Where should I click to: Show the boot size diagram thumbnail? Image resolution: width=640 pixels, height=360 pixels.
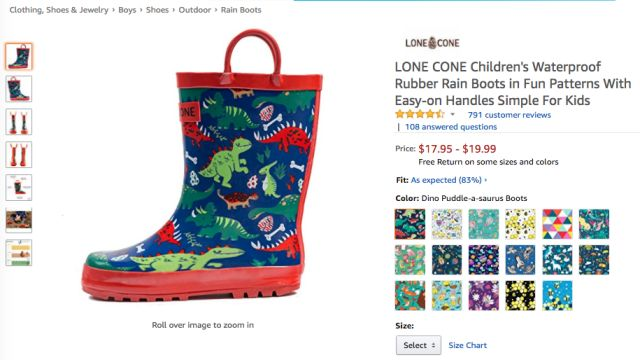[x=19, y=187]
